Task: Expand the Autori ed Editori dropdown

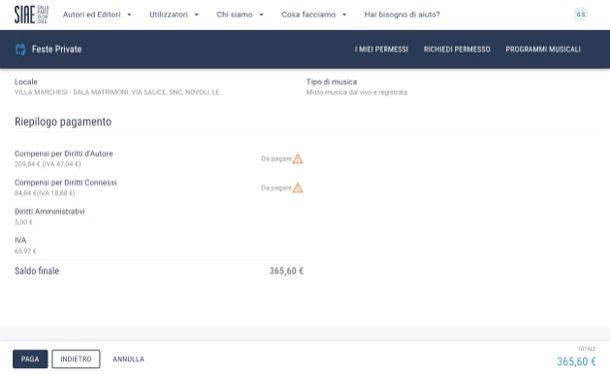Action: pos(97,14)
